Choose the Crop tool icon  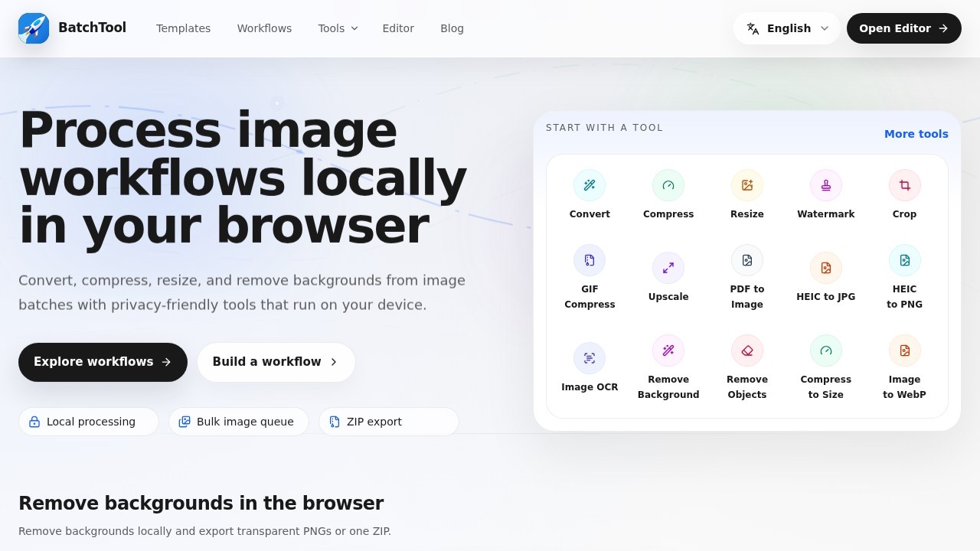point(905,185)
